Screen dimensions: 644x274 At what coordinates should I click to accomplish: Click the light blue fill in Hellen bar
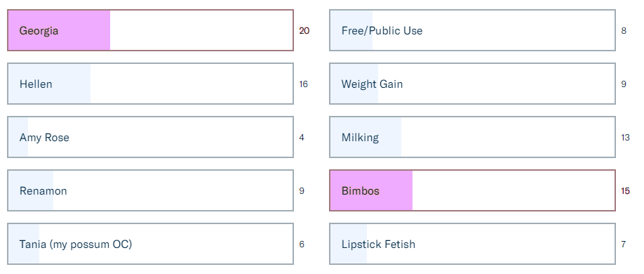coord(49,84)
